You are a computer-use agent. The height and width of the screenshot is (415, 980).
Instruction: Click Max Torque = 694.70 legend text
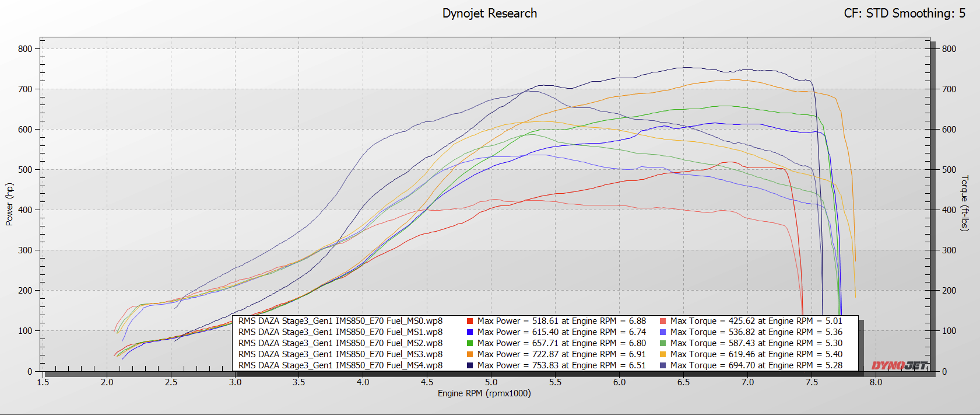pos(756,365)
